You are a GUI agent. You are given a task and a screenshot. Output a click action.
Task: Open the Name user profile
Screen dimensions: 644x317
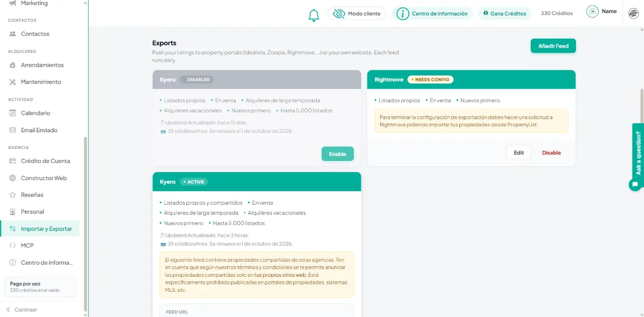pos(602,11)
